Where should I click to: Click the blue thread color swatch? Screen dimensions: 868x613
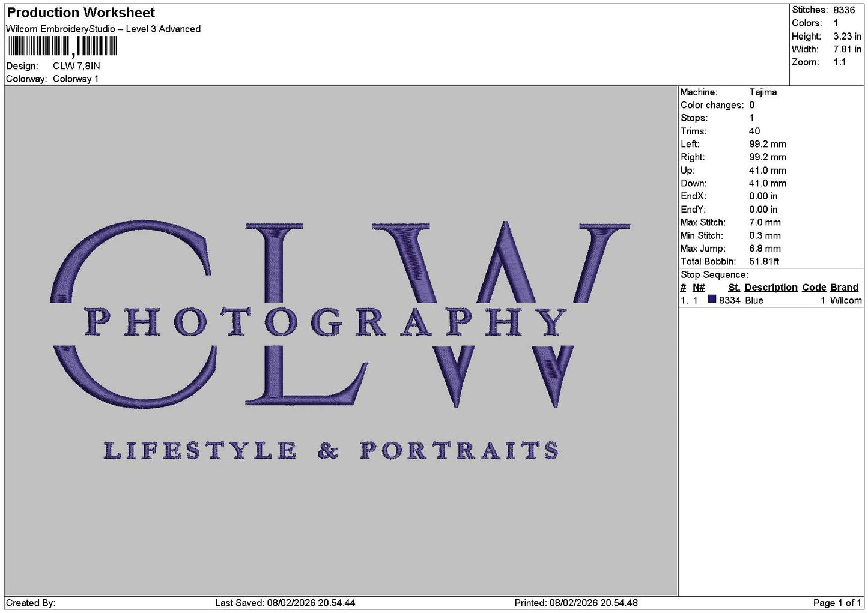pos(712,300)
